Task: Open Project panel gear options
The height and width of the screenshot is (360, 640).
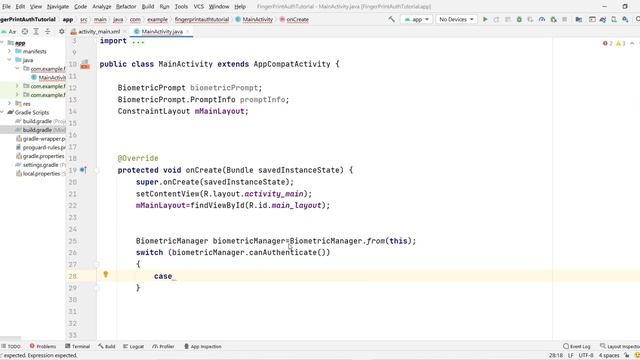Action: [62, 31]
